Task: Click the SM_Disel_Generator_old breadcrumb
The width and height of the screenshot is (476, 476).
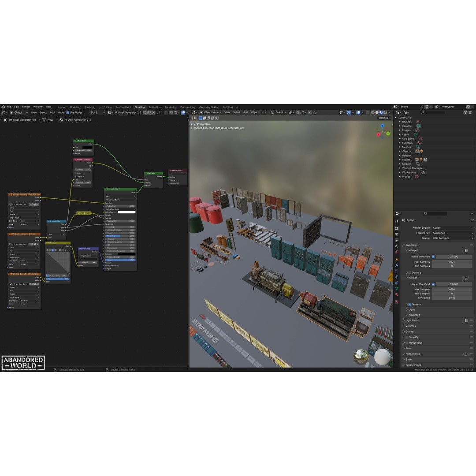Action: click(x=22, y=120)
